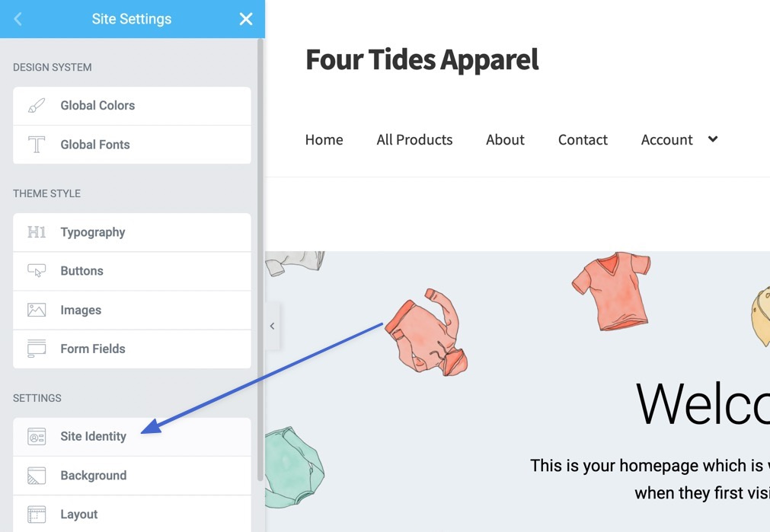The height and width of the screenshot is (532, 770).
Task: Open the All Products menu item
Action: click(414, 140)
